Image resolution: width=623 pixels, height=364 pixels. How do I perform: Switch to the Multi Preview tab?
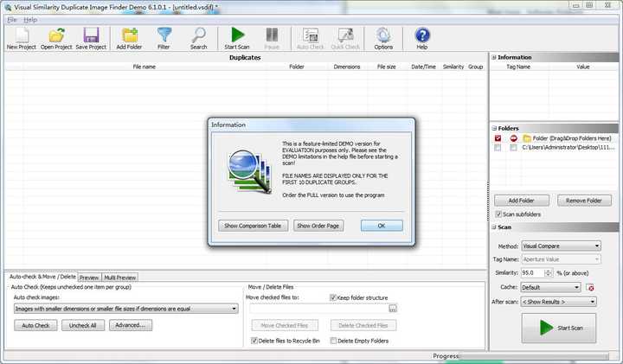(120, 278)
